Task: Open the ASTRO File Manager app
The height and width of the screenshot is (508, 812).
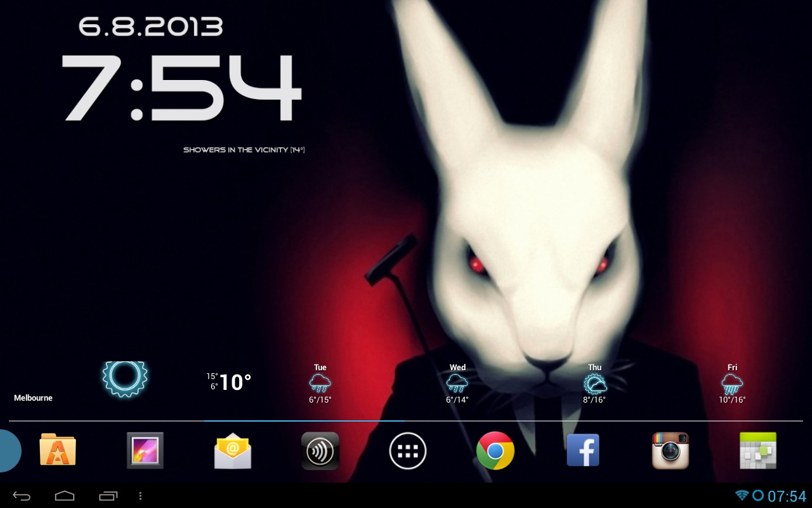Action: click(58, 450)
